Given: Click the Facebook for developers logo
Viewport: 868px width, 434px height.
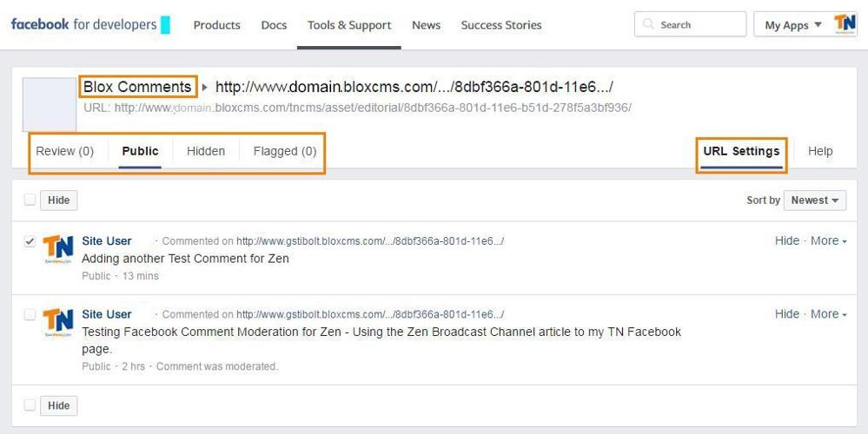Looking at the screenshot, I should 83,24.
